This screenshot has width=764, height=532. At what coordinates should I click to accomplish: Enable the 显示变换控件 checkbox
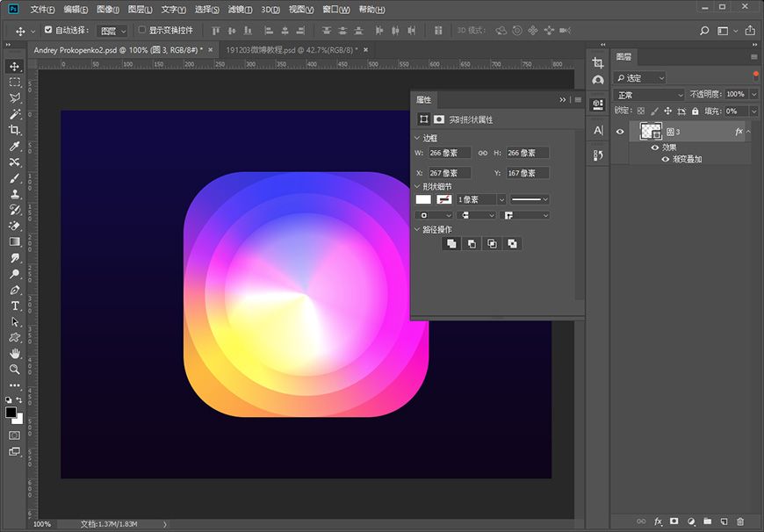141,30
